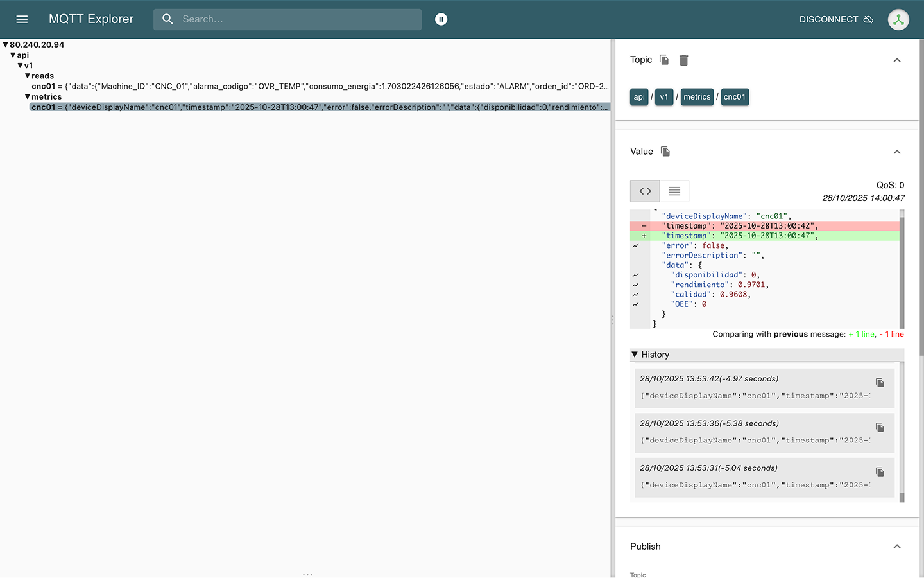
Task: Copy the 13:53:31 history entry
Action: [880, 472]
